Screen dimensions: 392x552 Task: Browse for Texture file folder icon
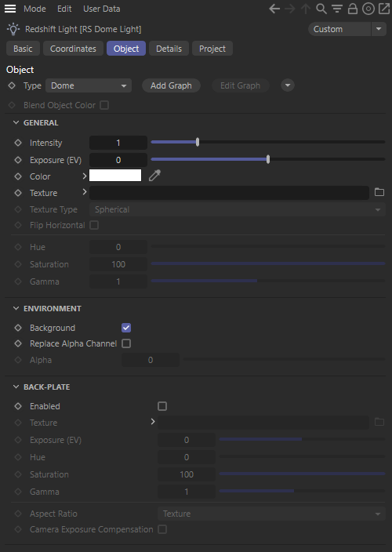tap(379, 192)
